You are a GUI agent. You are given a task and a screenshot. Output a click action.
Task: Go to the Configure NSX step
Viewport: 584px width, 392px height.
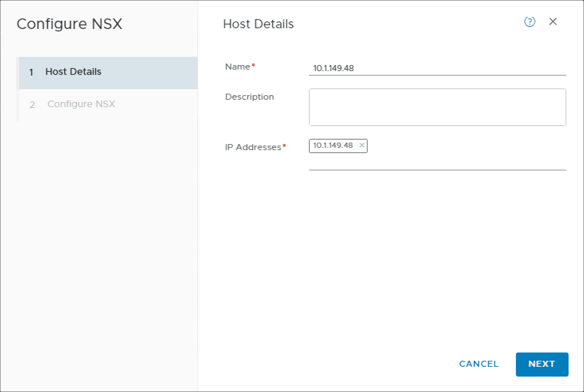tap(81, 104)
